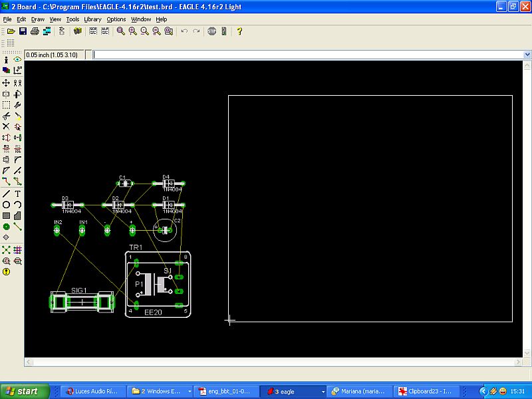
Task: Select the Via tool
Action: (6, 227)
